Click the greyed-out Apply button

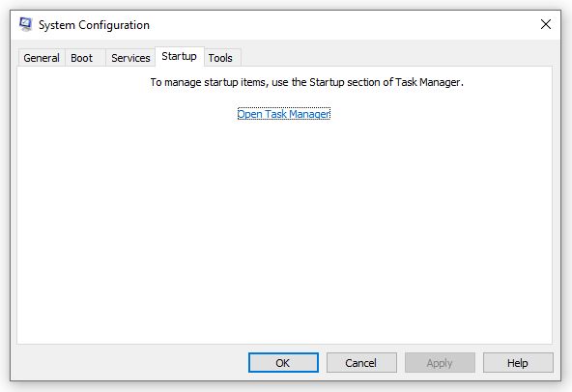[x=440, y=362]
